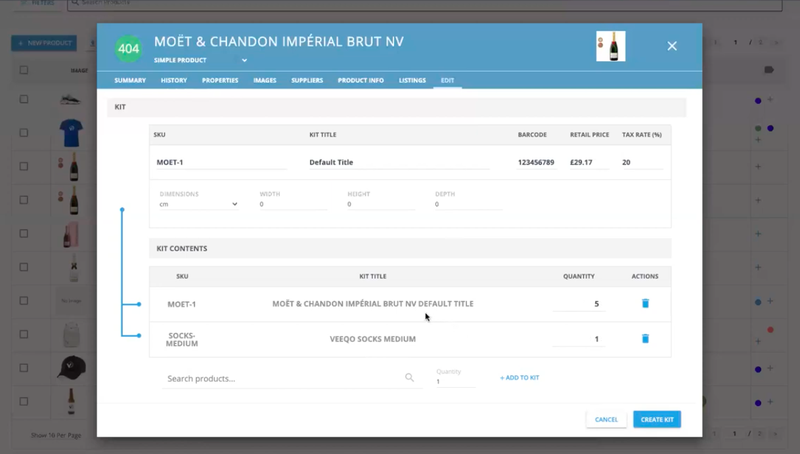Image resolution: width=800 pixels, height=454 pixels.
Task: Tick checkbox beside No Image product row
Action: click(24, 300)
